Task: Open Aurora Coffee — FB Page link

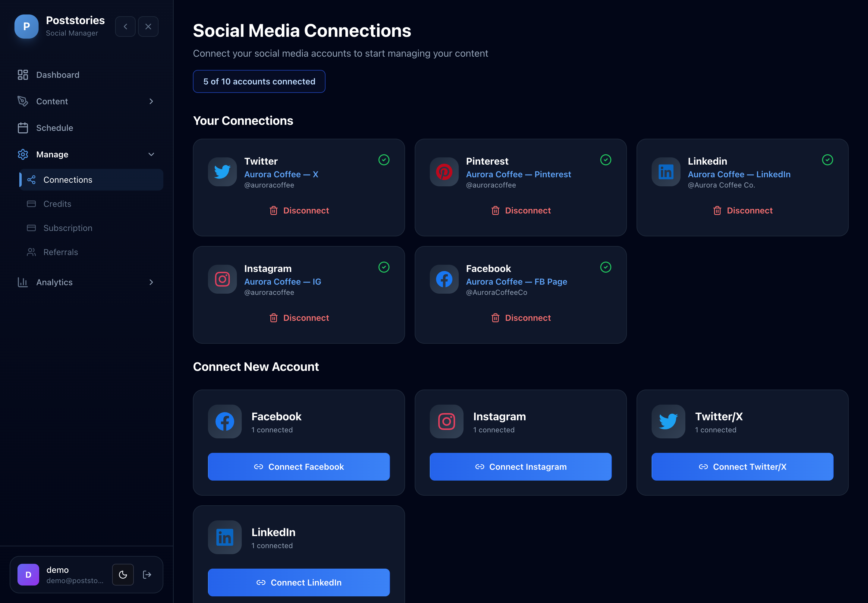Action: pyautogui.click(x=516, y=282)
